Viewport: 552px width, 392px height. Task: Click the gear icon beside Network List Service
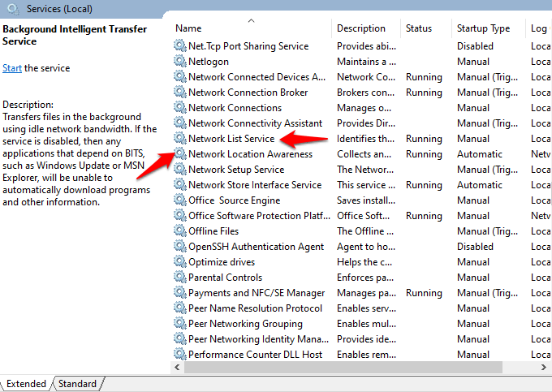(180, 138)
